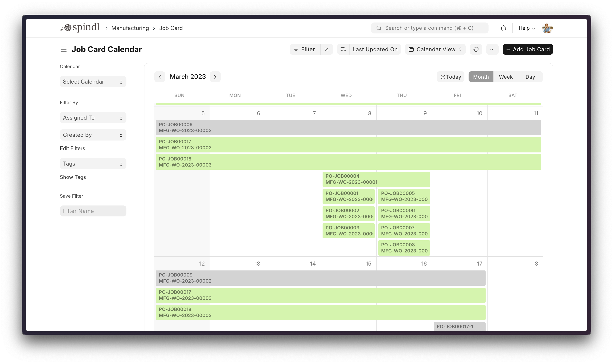Click the spindl logo

pos(80,28)
